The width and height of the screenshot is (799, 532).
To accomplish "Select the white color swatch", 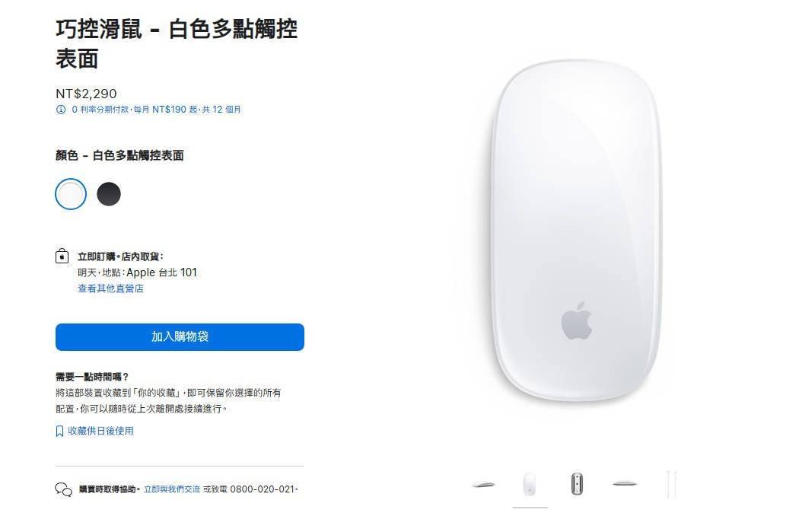I will (71, 194).
